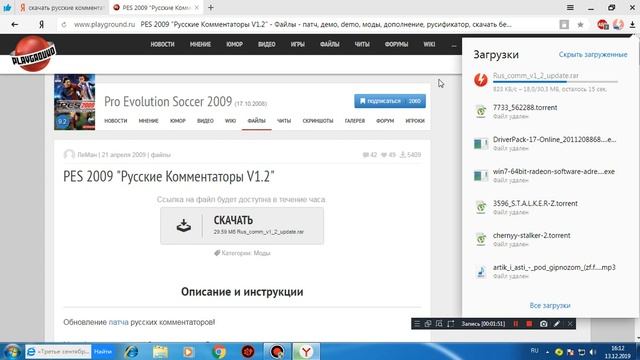Click the PES 2009 cover thumbnail
The width and height of the screenshot is (640, 360).
pos(75,102)
